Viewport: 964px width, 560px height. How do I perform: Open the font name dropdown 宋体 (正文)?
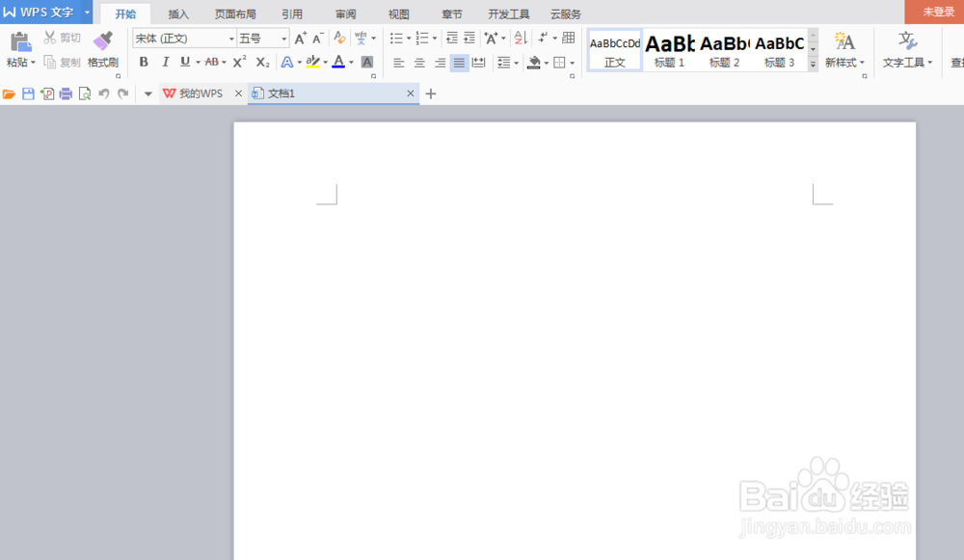231,39
